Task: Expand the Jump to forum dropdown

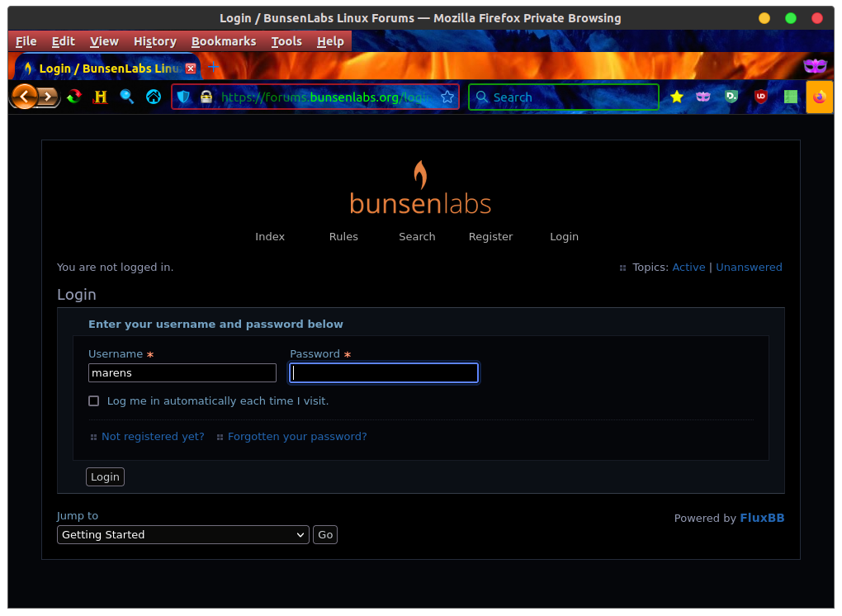Action: (183, 535)
